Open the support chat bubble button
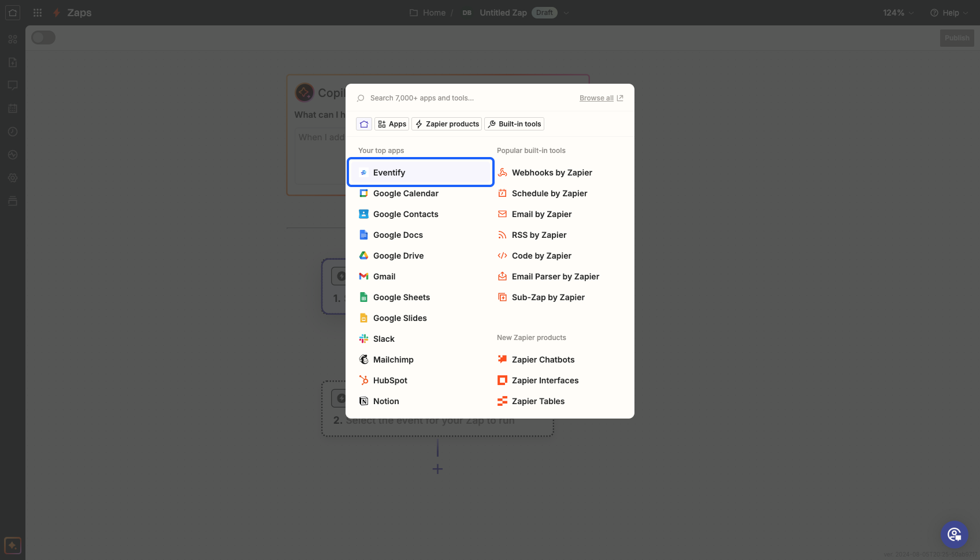The image size is (980, 560). tap(955, 535)
